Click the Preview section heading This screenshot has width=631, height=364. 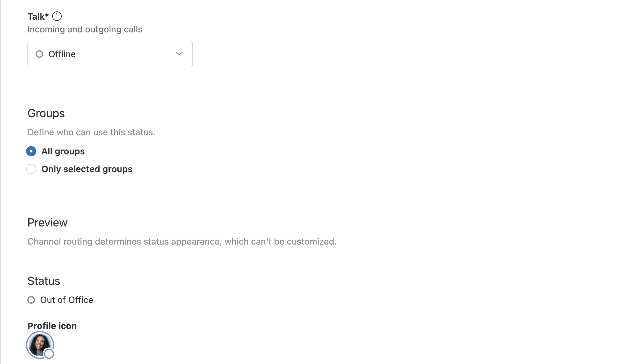click(47, 223)
